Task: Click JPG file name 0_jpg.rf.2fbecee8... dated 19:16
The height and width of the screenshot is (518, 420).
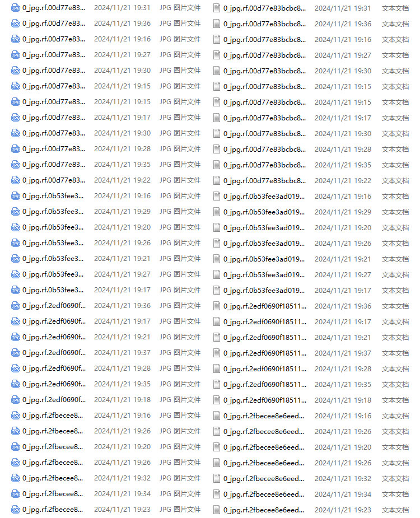Action: pos(53,416)
